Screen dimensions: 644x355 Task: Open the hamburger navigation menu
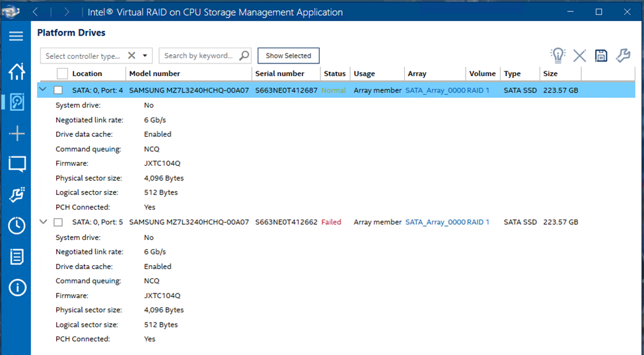click(x=16, y=36)
